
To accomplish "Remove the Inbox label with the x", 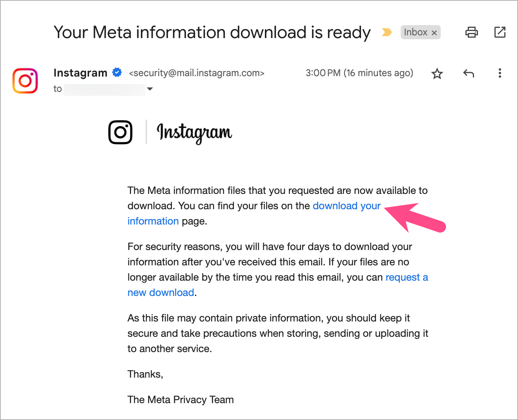I will point(434,33).
